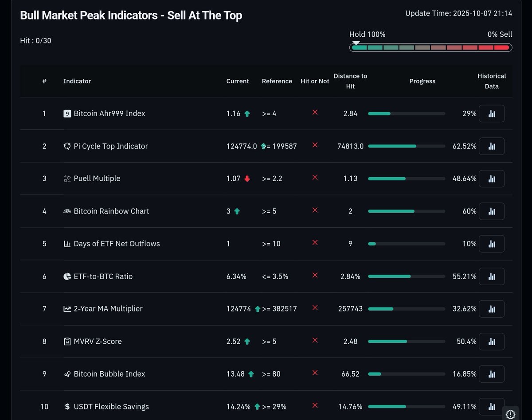Open the Bitcoin Rainbow Chart indicator
Screen dimensions: 532x420
(x=111, y=211)
